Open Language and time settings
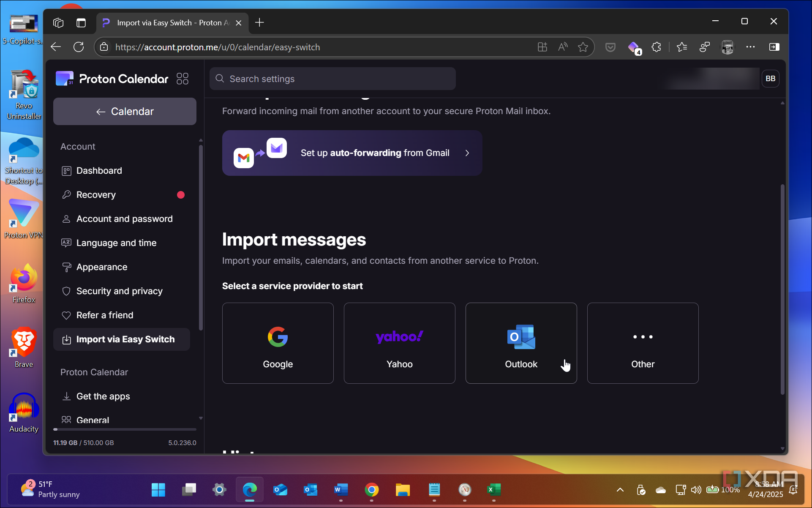Screen dimensions: 812x508 (122, 243)
